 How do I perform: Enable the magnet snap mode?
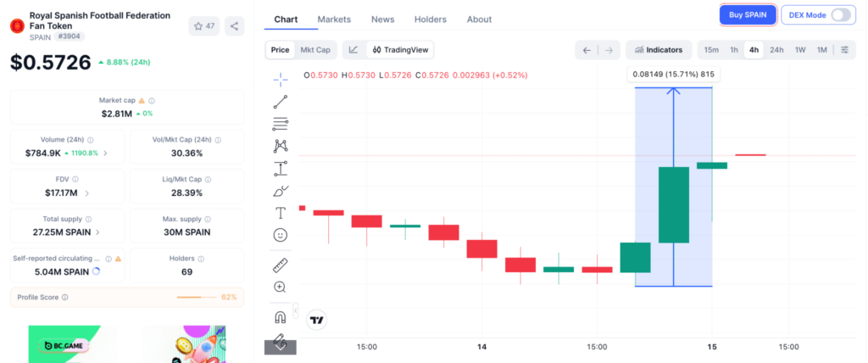(x=281, y=317)
